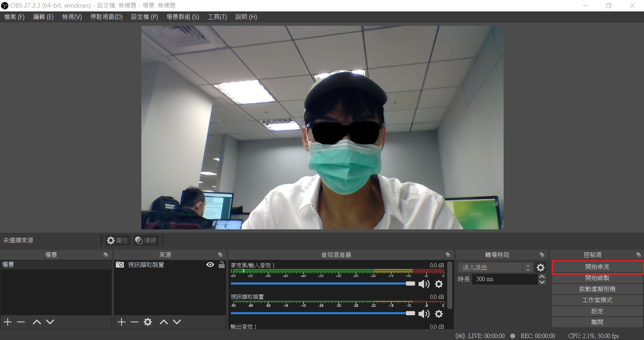Viewport: 644px width, 340px height.
Task: Open transition properties gear next to 淡入淡出
Action: coord(540,268)
